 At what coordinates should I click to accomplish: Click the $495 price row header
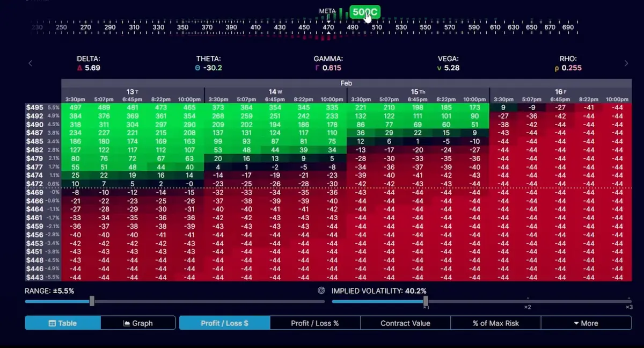coord(34,107)
